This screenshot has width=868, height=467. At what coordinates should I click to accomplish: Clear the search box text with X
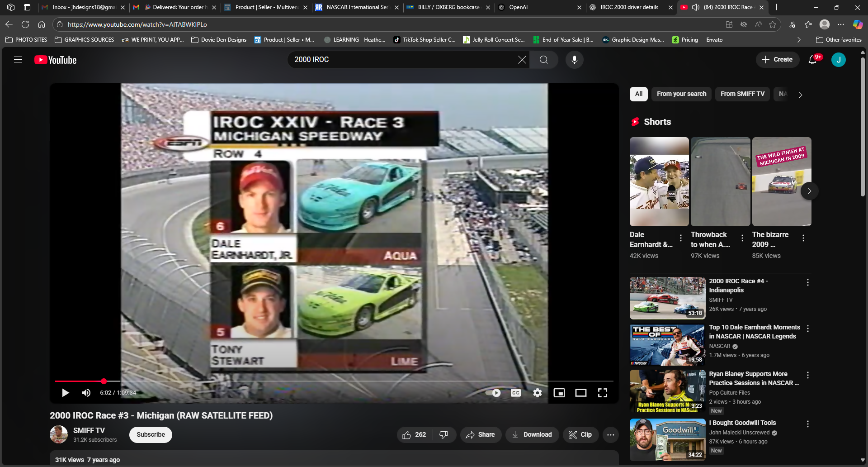(522, 60)
